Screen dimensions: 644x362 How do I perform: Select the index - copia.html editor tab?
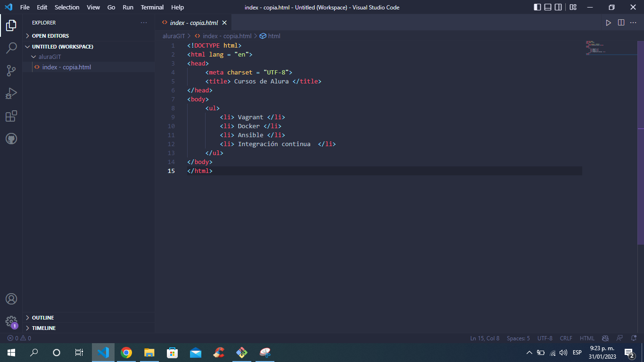tap(194, 23)
